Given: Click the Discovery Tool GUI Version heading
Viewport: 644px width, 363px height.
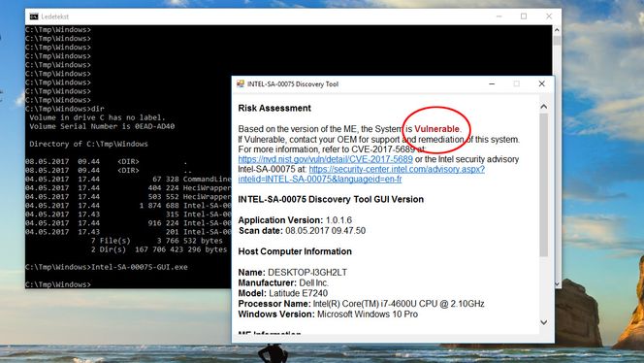Looking at the screenshot, I should (x=331, y=199).
